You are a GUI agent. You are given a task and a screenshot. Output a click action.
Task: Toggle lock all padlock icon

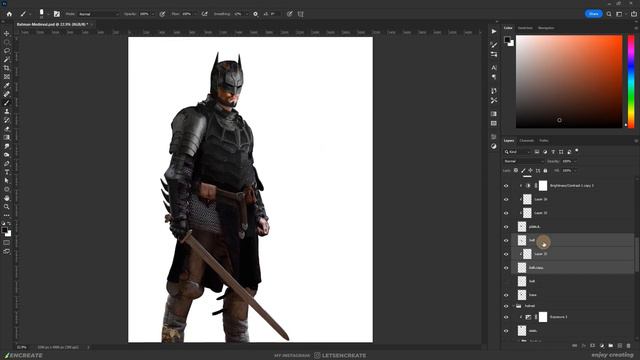point(545,171)
